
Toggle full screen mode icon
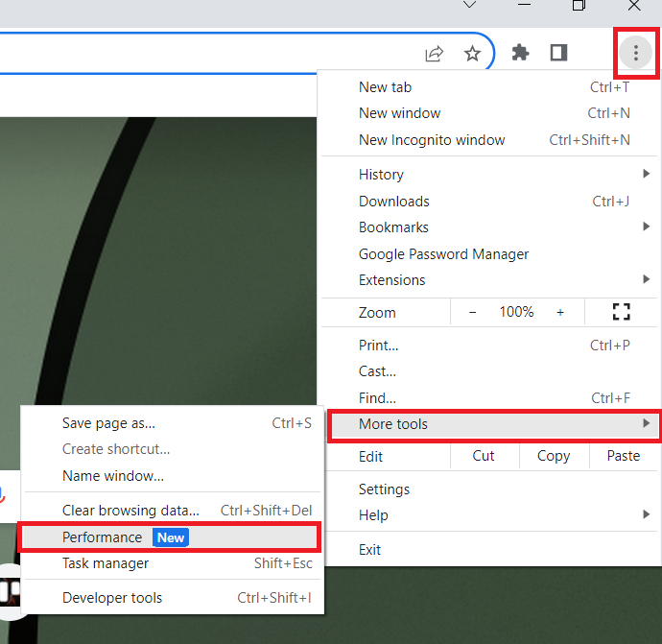click(621, 312)
